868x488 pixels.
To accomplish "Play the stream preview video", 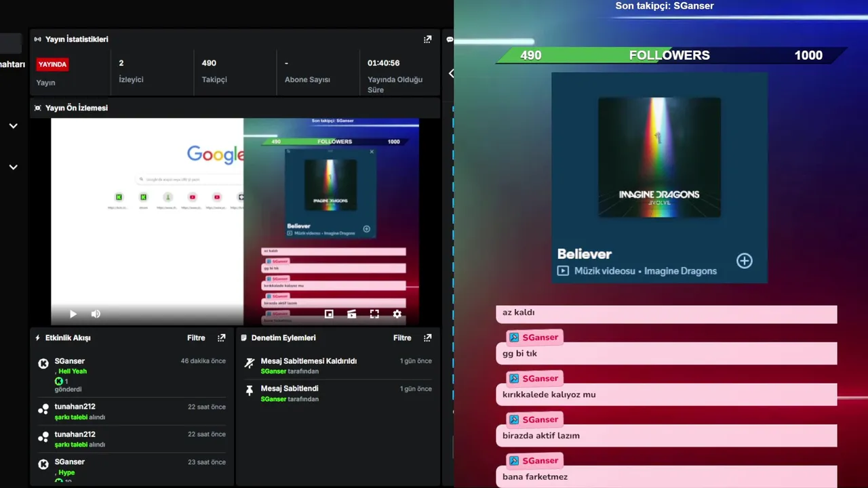I will (73, 314).
